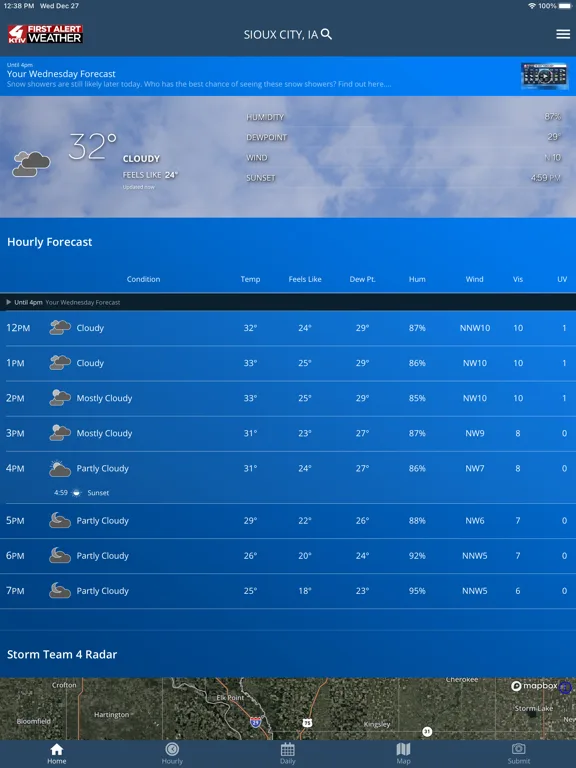Viewport: 576px width, 768px height.
Task: Click the Vis column header
Action: [x=518, y=279]
